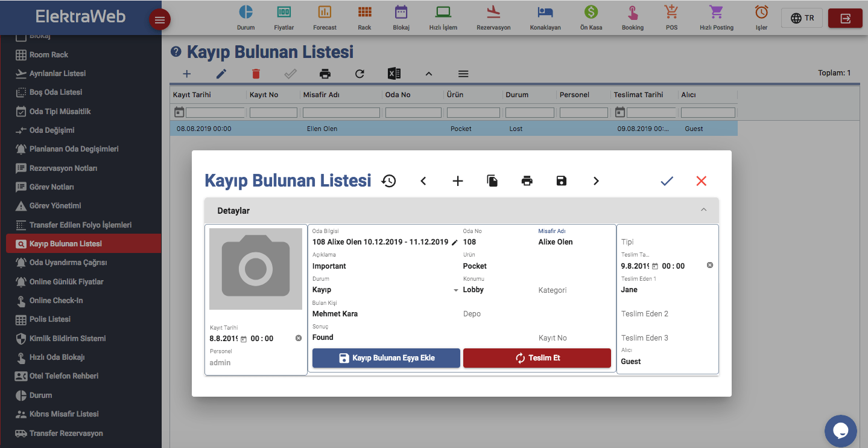This screenshot has width=868, height=448.
Task: Delete record with red trash icon
Action: 256,74
